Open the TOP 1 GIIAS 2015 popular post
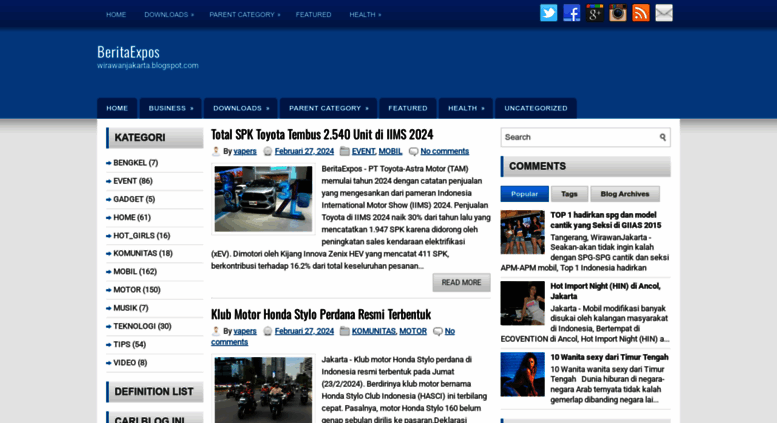 pyautogui.click(x=606, y=220)
